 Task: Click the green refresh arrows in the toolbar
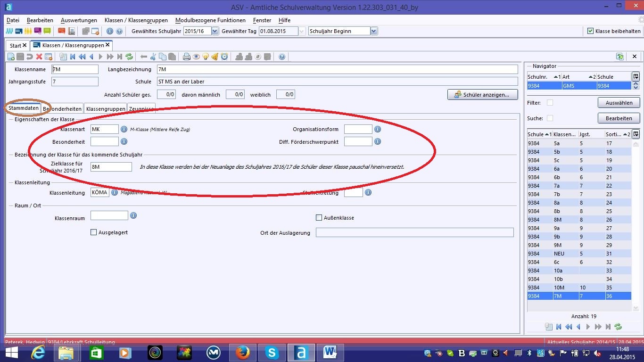click(x=129, y=57)
